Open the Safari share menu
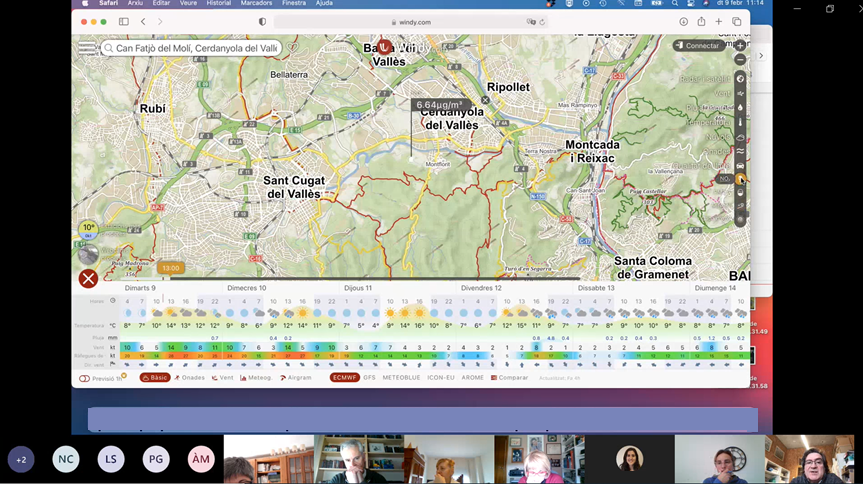 701,21
